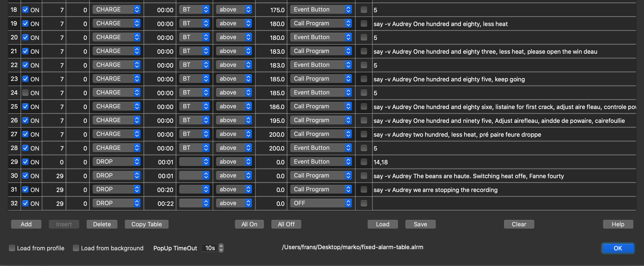Expand the 'above' condition dropdown in row 27
Screen dimensions: 644x266
(234, 134)
